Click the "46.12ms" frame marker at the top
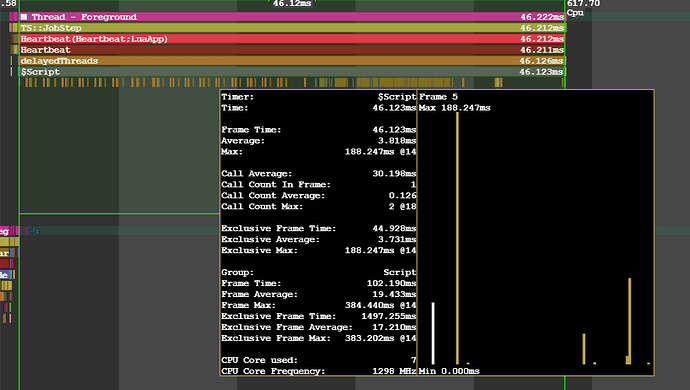Image resolution: width=690 pixels, height=390 pixels. point(292,4)
